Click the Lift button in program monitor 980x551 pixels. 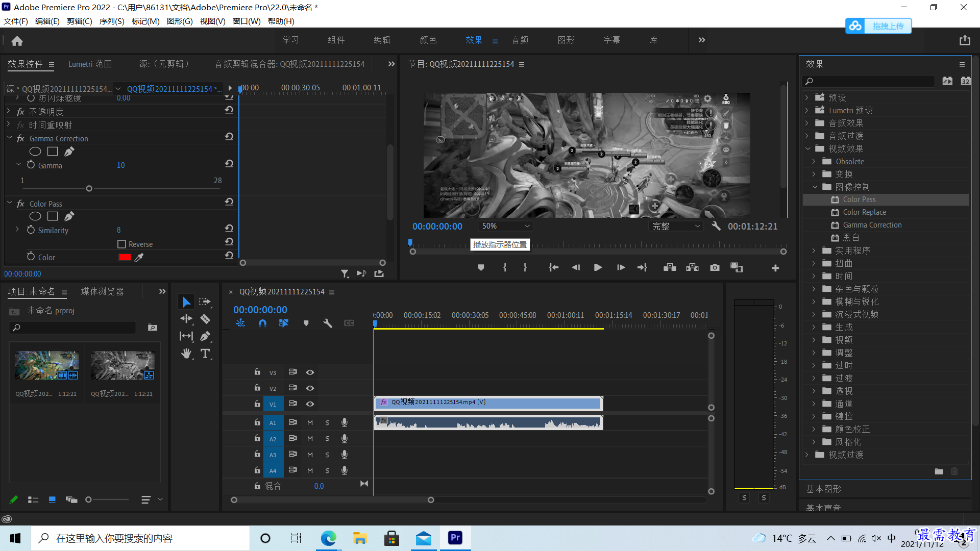click(x=670, y=267)
